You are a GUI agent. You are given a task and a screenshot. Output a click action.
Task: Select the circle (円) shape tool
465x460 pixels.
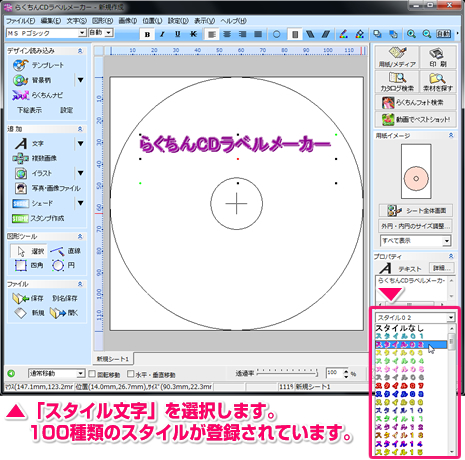(63, 265)
